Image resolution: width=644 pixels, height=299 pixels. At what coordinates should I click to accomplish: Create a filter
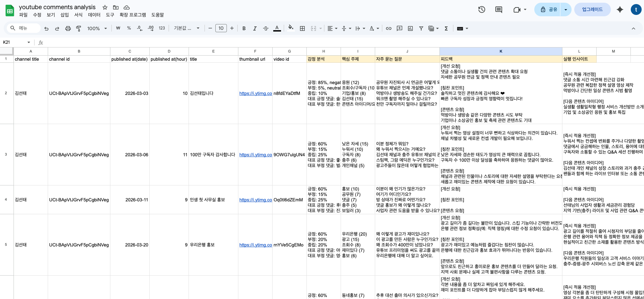tap(421, 28)
